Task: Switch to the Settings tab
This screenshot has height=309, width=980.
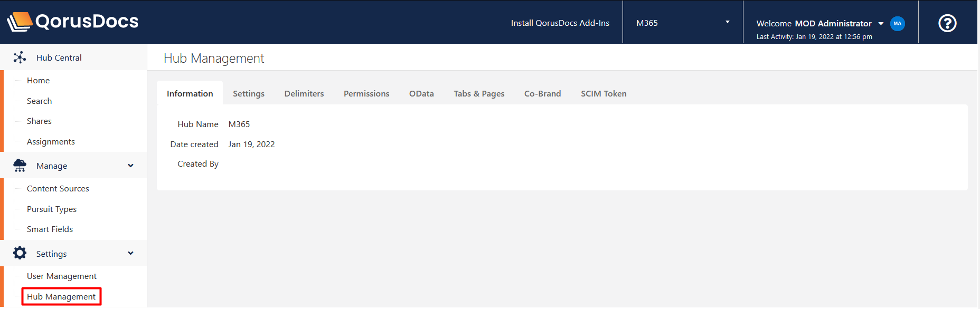Action: coord(249,93)
